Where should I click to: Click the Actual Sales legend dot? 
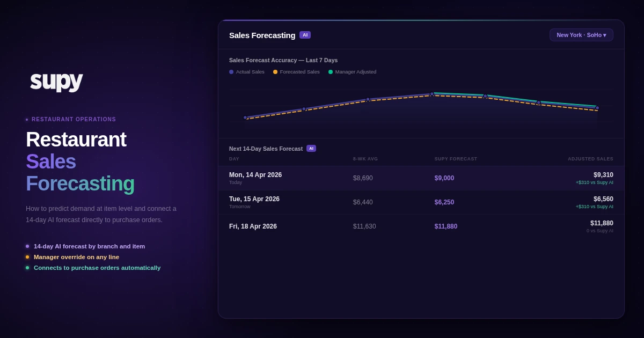point(231,72)
